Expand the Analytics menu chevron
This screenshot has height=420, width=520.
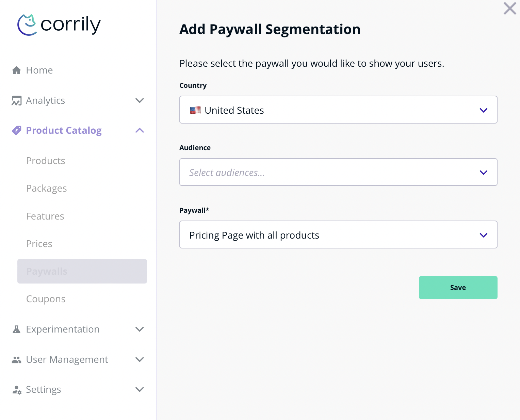tap(140, 100)
